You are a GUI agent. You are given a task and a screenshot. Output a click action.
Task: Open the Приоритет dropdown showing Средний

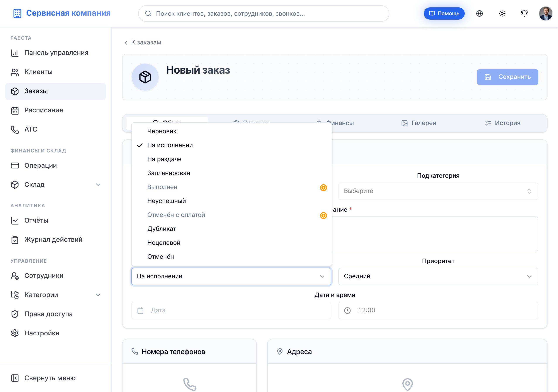coord(438,276)
